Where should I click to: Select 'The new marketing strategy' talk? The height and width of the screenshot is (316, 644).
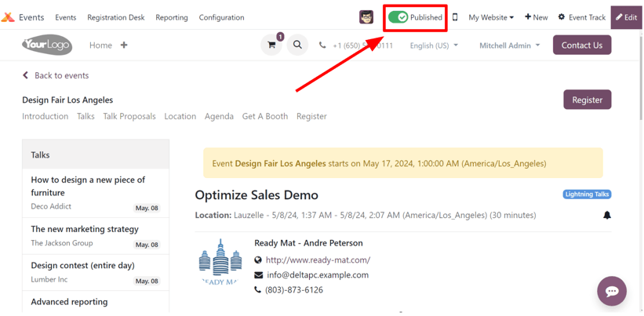coord(85,229)
